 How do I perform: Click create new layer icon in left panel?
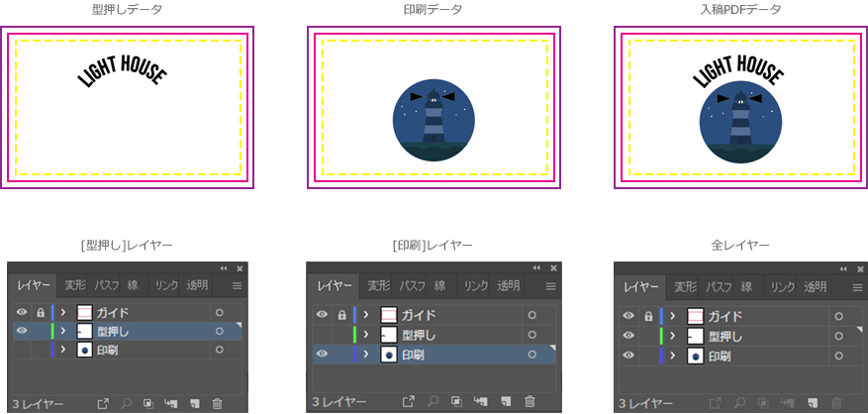point(194,403)
